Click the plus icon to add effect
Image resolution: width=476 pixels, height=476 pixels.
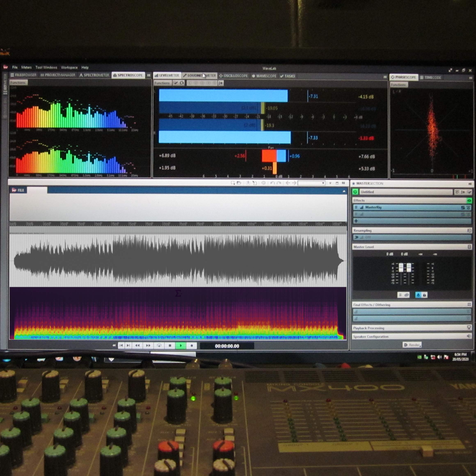356,221
